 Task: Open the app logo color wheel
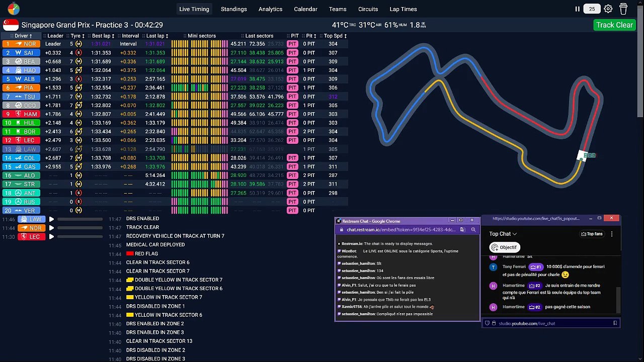click(x=14, y=9)
